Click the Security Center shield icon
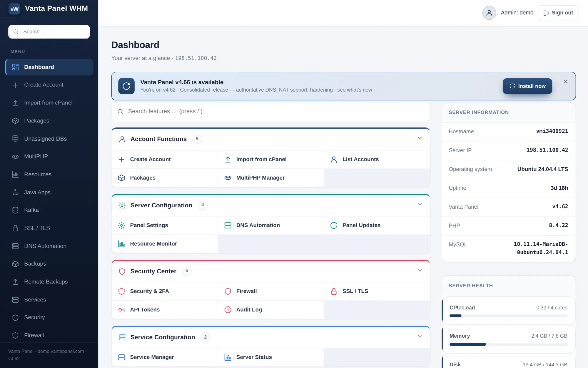This screenshot has width=588, height=368. 122,271
